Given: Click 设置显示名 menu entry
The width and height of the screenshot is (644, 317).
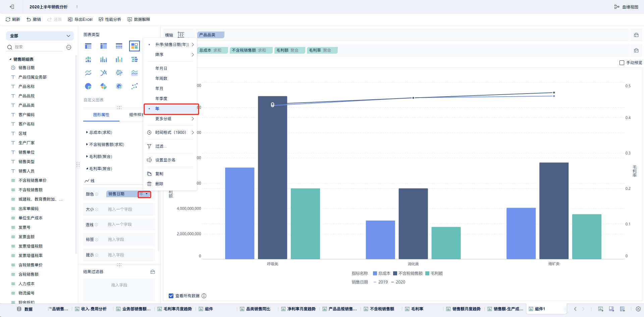Looking at the screenshot, I should [170, 160].
